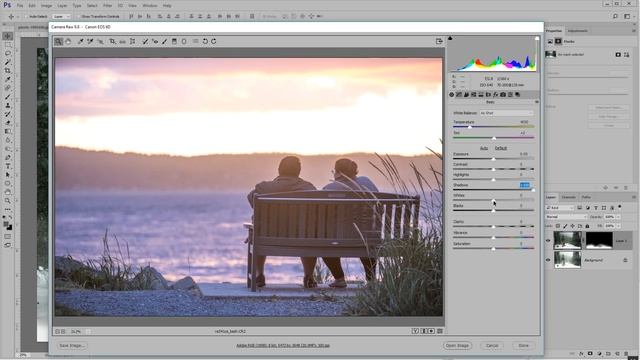This screenshot has width=640, height=360.
Task: Open the layer Fill dropdown arrow
Action: click(619, 226)
